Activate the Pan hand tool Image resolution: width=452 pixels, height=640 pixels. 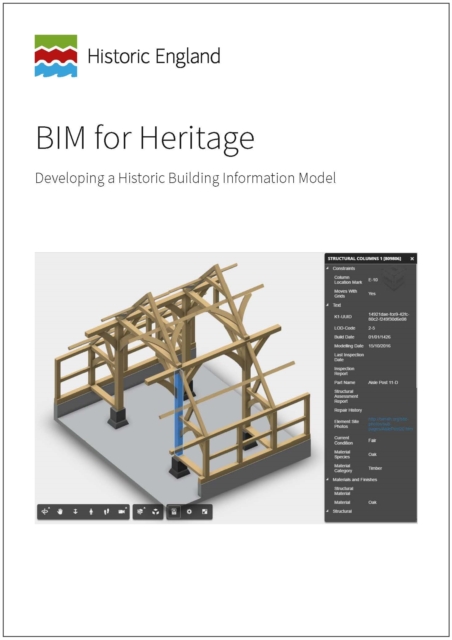(60, 511)
